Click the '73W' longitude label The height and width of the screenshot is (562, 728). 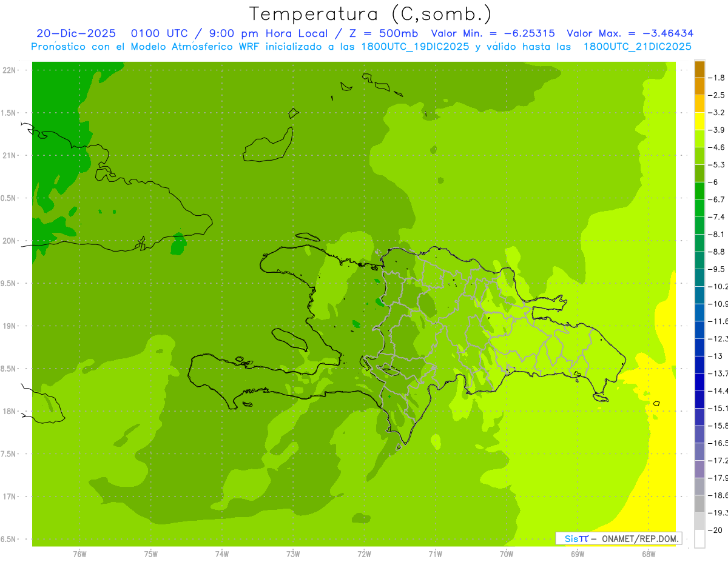(x=293, y=554)
